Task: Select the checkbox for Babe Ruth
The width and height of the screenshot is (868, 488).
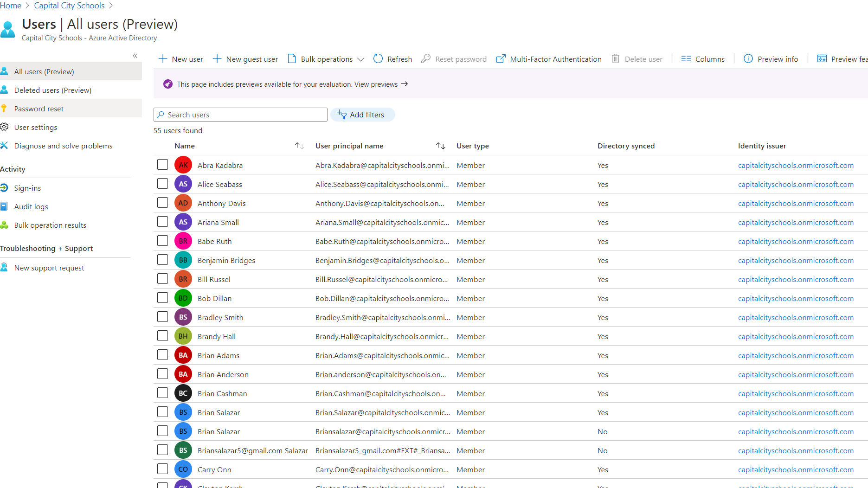Action: (162, 241)
